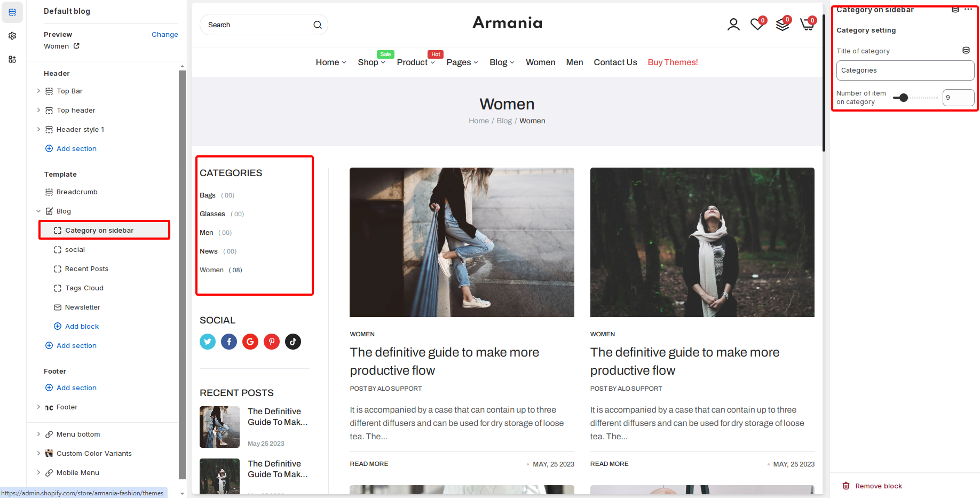Expand the Header style 1 section

tap(38, 130)
